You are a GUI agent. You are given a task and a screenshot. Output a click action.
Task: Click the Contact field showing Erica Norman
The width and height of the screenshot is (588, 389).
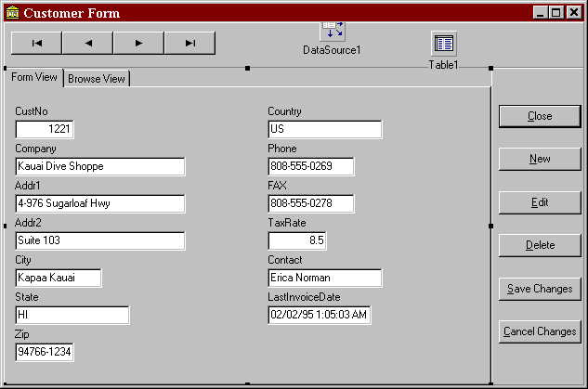click(x=324, y=278)
